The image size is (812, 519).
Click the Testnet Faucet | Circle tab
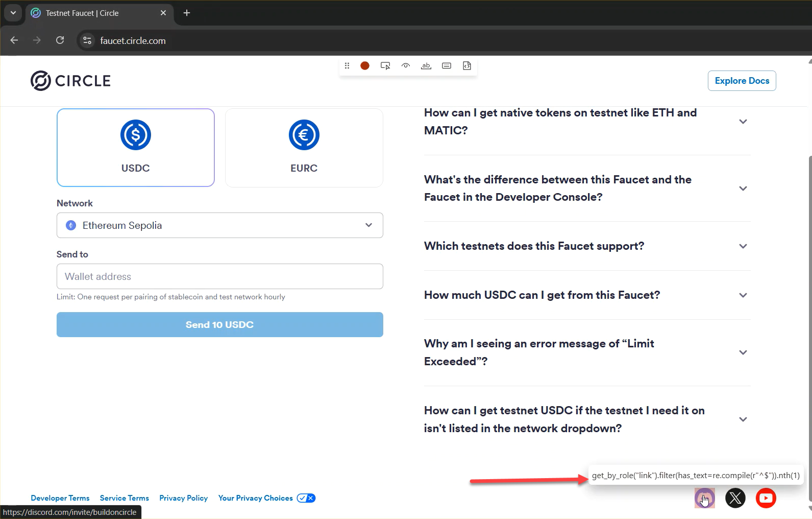[x=100, y=13]
